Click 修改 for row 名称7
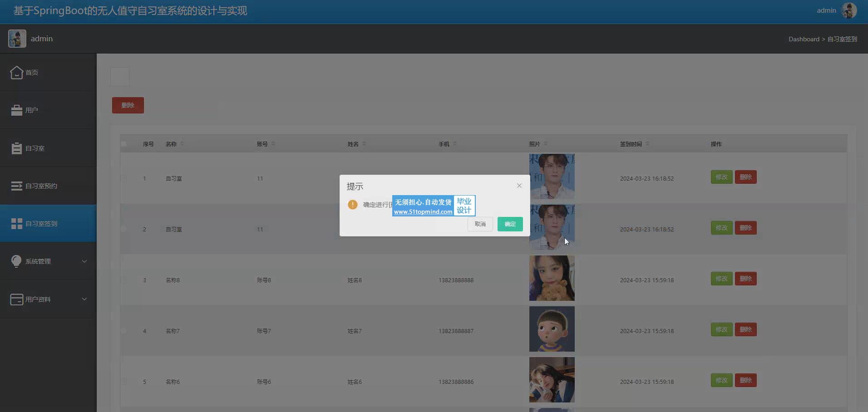Image resolution: width=868 pixels, height=412 pixels. click(x=722, y=329)
